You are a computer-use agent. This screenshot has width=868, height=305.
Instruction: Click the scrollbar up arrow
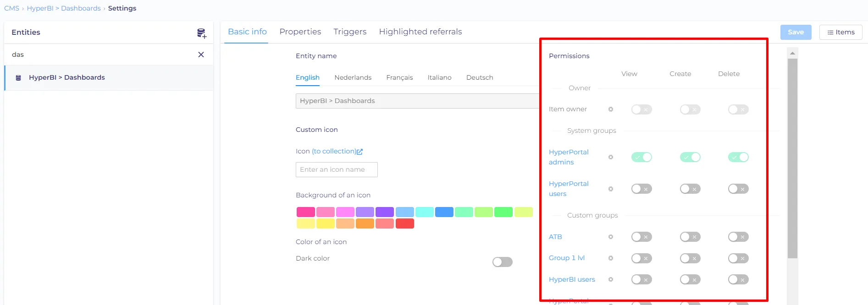tap(792, 53)
